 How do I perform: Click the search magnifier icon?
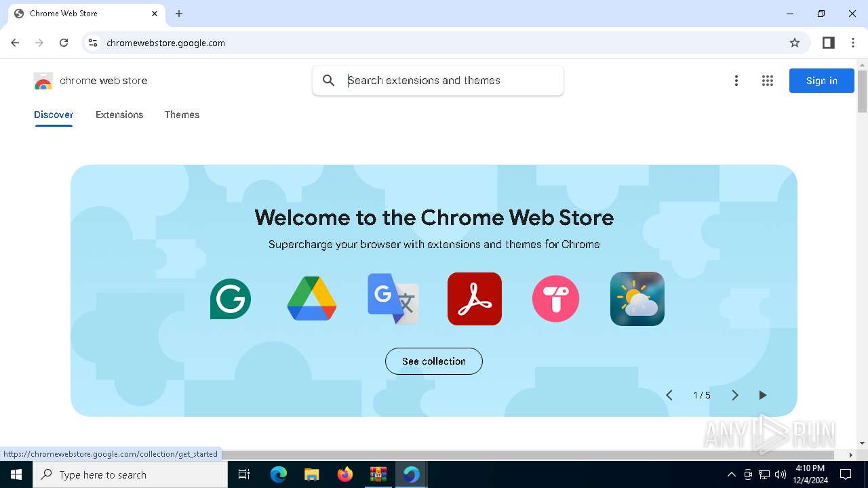click(x=329, y=81)
